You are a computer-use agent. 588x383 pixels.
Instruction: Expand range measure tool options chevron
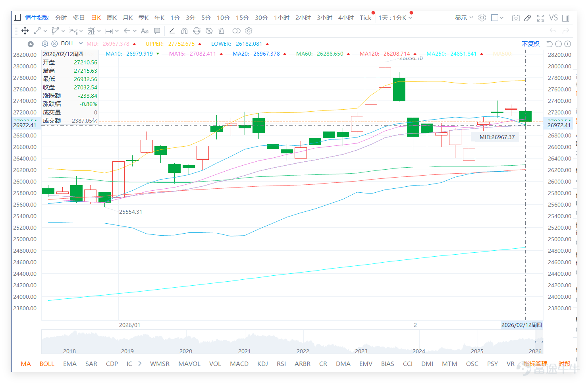click(117, 31)
